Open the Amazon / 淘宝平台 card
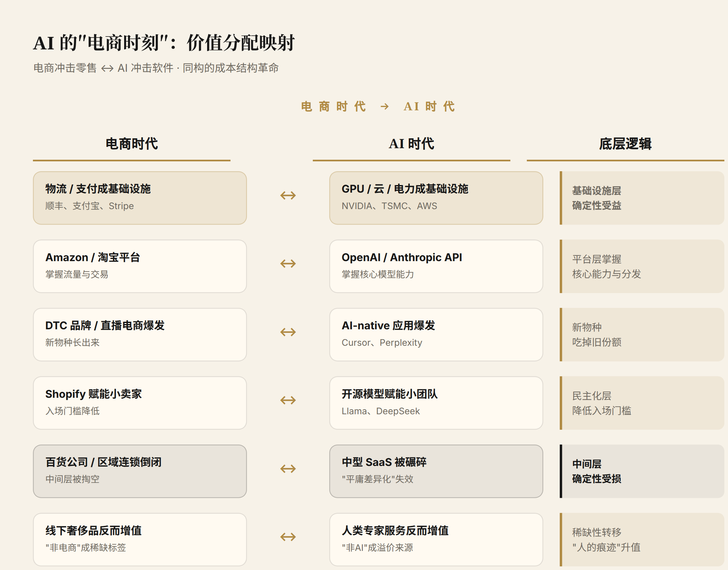Screen dimensions: 728x570 pyautogui.click(x=140, y=266)
